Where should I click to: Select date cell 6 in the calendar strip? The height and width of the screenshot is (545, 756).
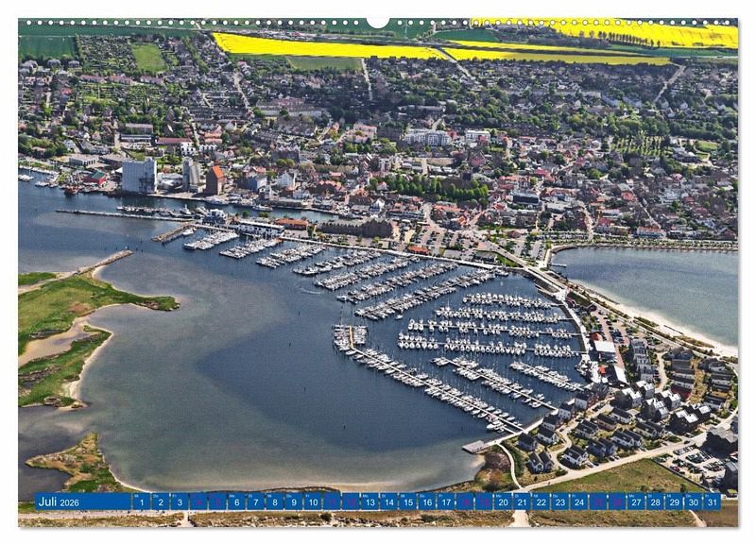click(x=236, y=502)
